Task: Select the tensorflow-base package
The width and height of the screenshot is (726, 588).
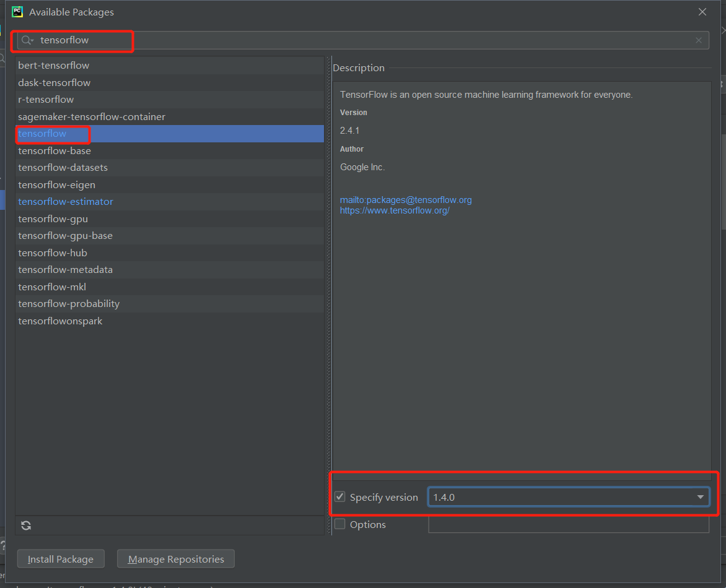Action: point(170,151)
